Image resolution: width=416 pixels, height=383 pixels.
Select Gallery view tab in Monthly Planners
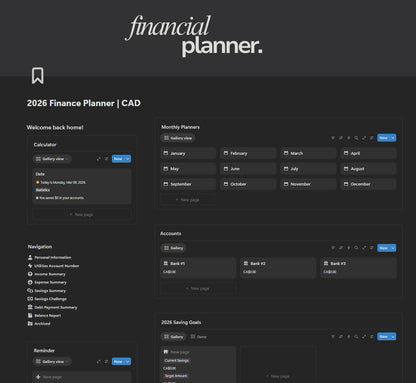coord(178,138)
